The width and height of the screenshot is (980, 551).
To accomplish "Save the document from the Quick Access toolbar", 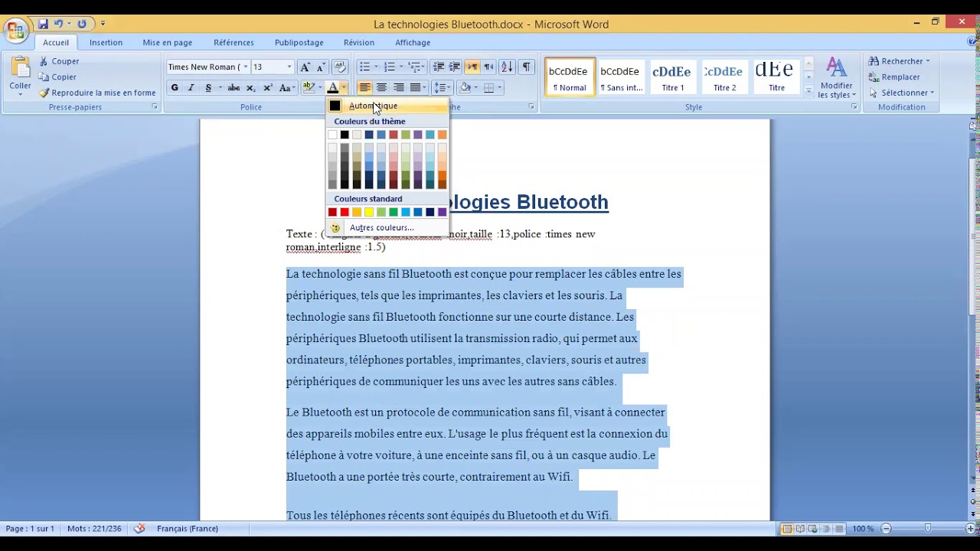I will coord(44,24).
